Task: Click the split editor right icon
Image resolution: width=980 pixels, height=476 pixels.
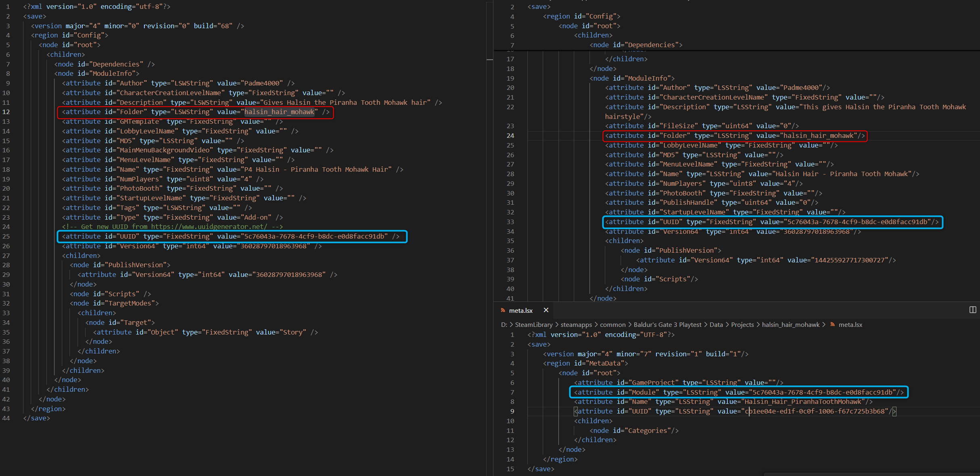Action: (973, 310)
